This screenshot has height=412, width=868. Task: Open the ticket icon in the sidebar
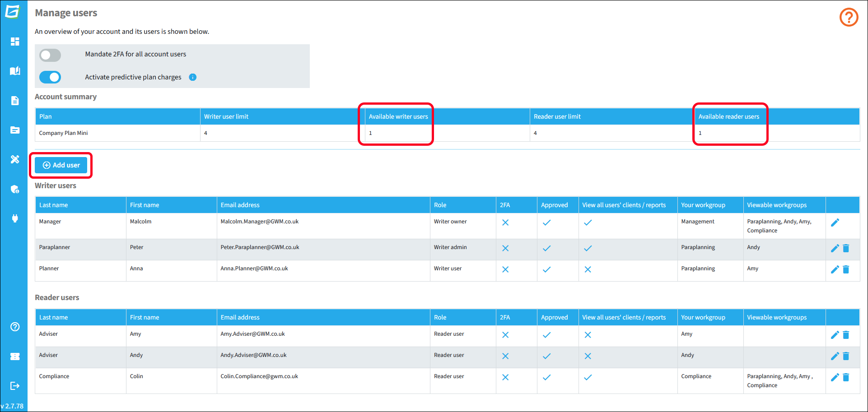(x=15, y=356)
